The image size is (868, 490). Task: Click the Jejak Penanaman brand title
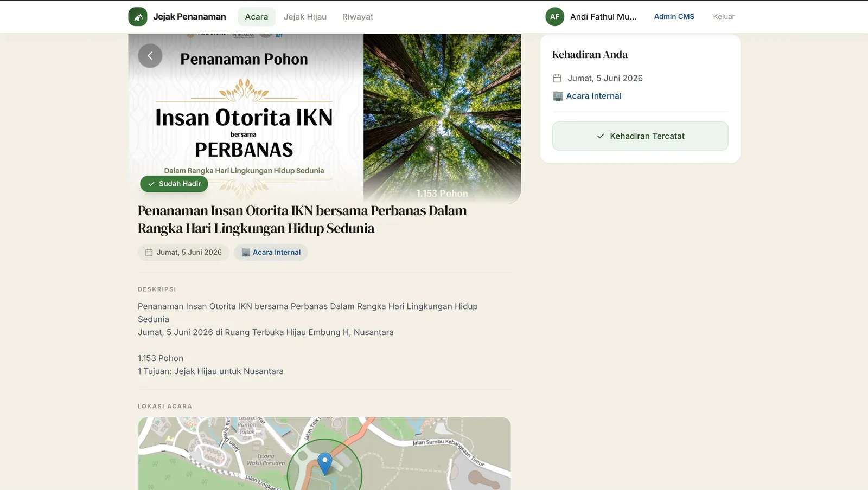[189, 17]
